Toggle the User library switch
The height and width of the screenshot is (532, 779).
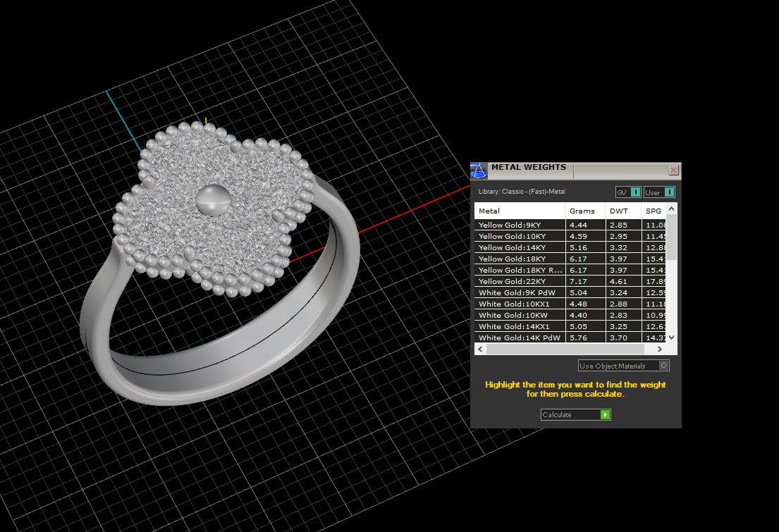(x=659, y=192)
